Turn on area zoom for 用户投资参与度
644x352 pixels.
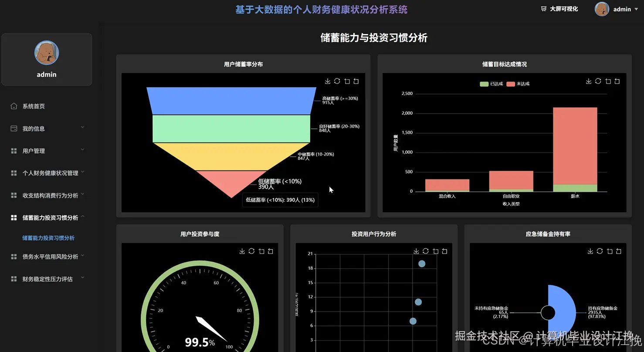261,251
